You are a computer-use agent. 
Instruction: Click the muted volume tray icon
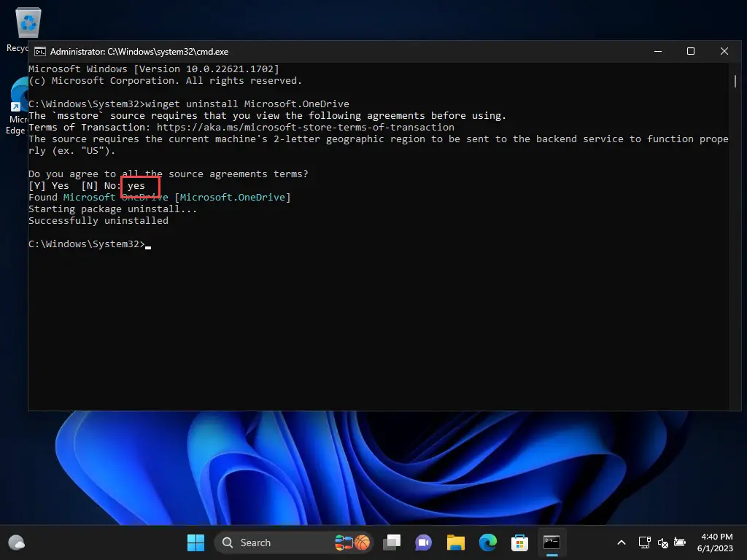[x=662, y=542]
